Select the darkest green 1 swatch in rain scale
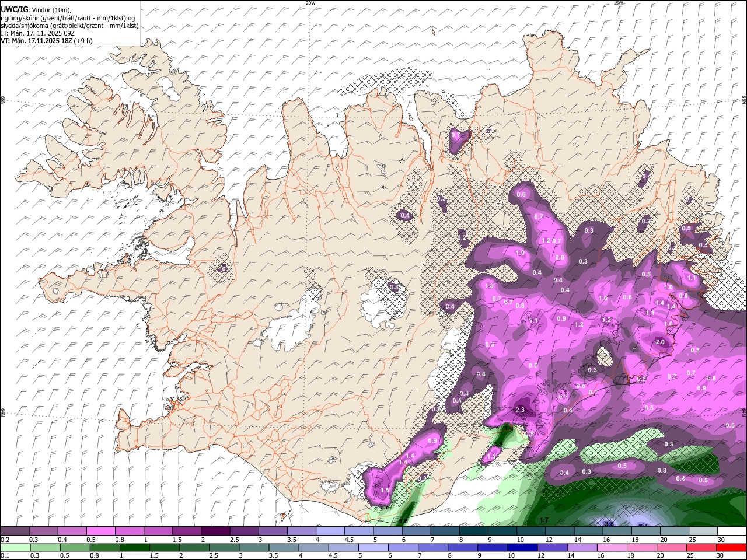 click(x=134, y=547)
